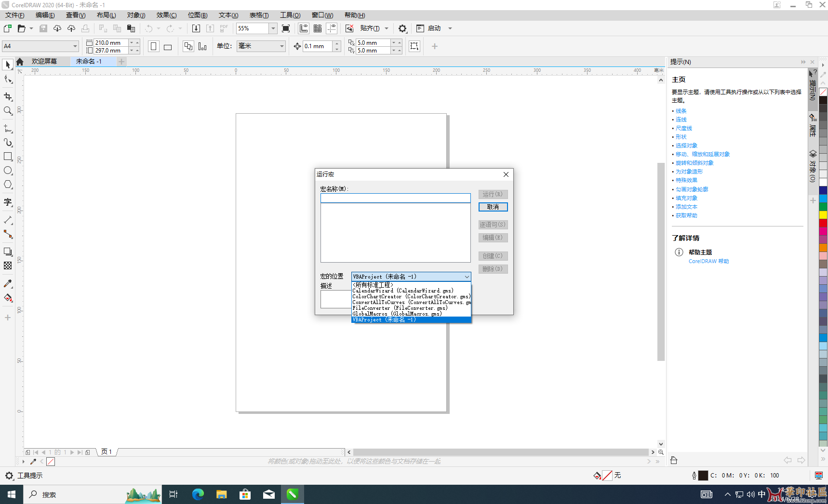The image size is (828, 504).
Task: Set page to Landscape orientation
Action: point(168,46)
